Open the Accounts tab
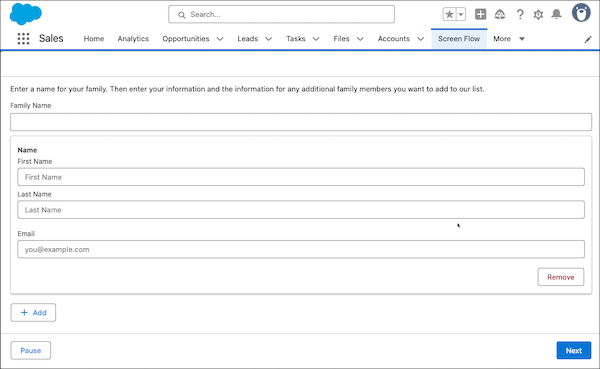 click(x=394, y=39)
